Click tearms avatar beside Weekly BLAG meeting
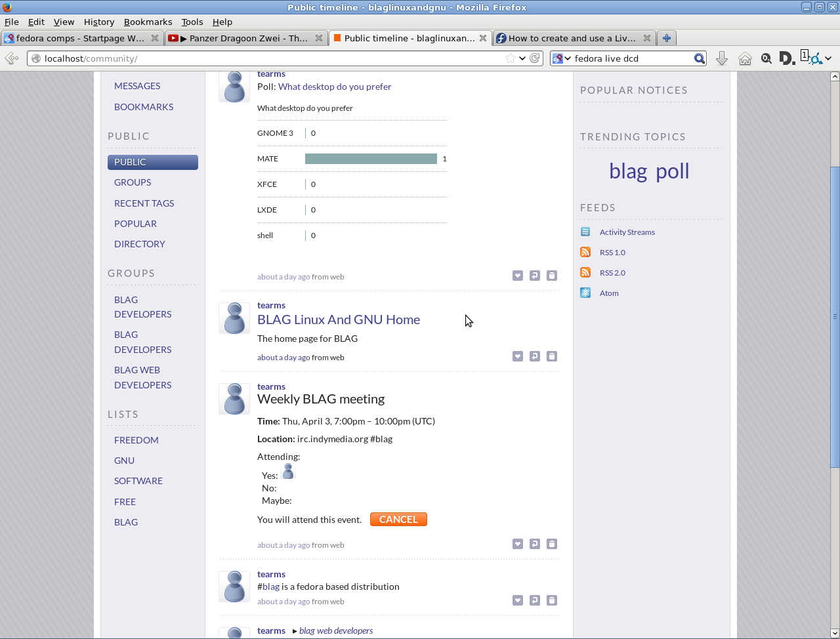This screenshot has height=639, width=840. 234,399
